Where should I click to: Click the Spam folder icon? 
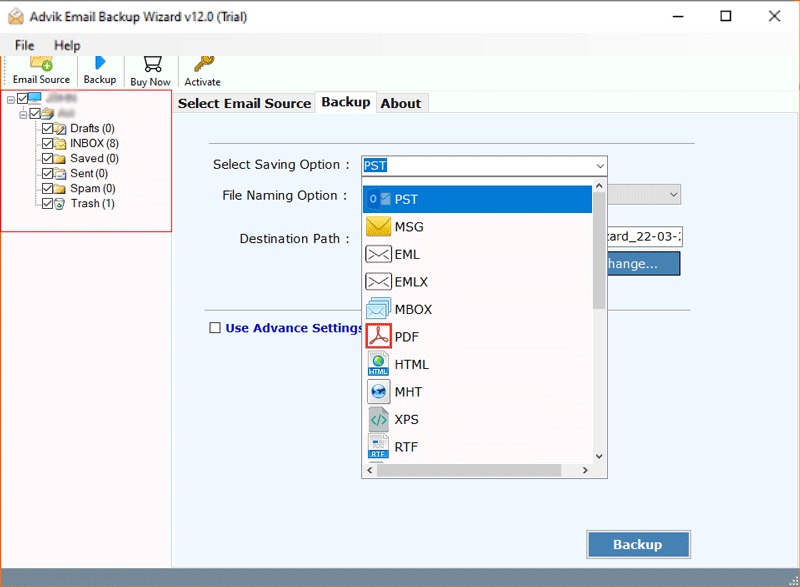(60, 189)
